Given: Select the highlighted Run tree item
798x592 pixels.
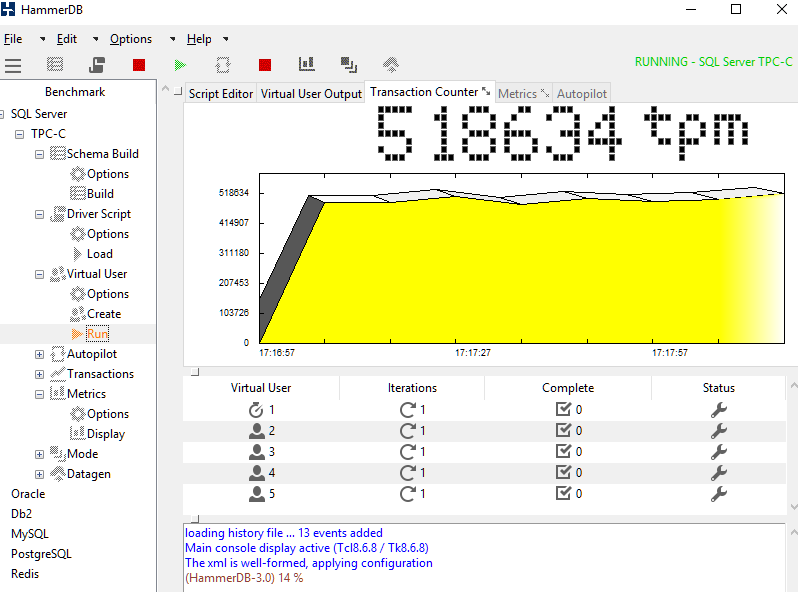Looking at the screenshot, I should [x=97, y=334].
